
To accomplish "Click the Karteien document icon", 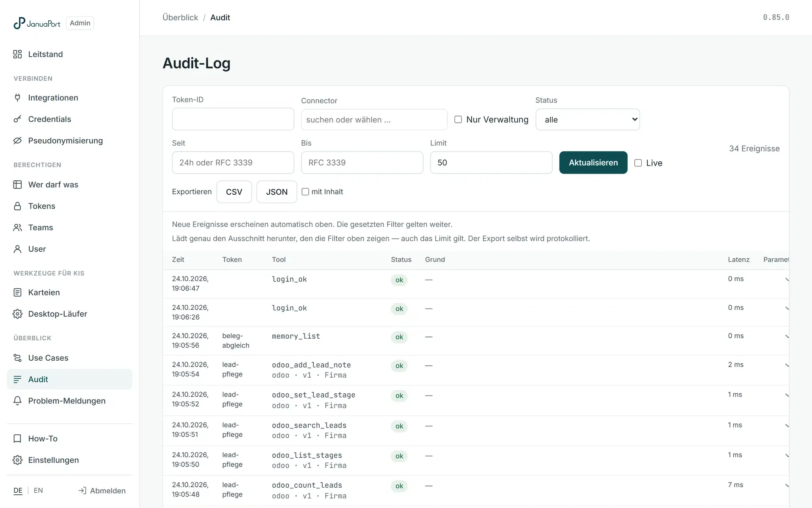I will (x=17, y=293).
